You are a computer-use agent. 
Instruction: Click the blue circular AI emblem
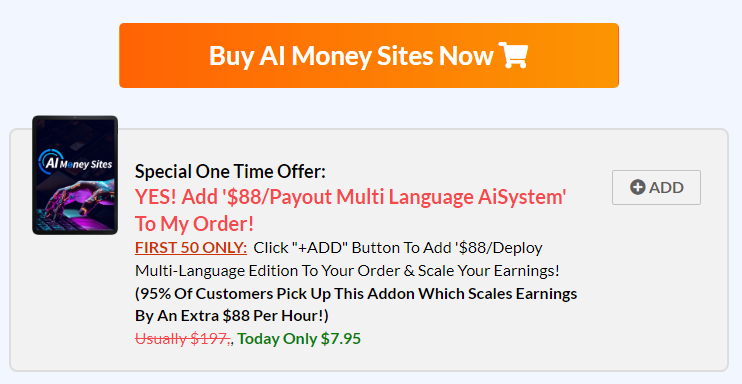pyautogui.click(x=47, y=162)
